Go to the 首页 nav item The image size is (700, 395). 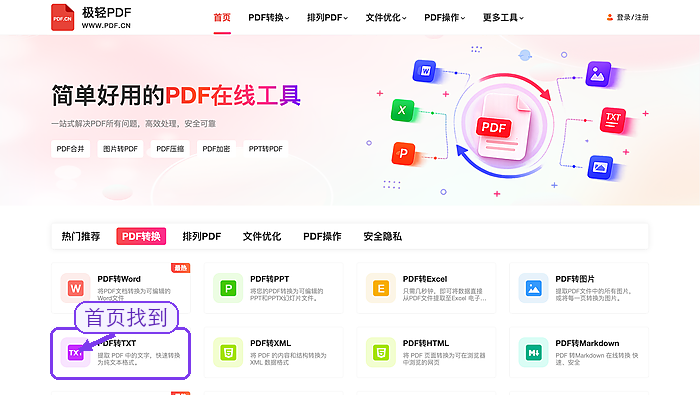[222, 17]
